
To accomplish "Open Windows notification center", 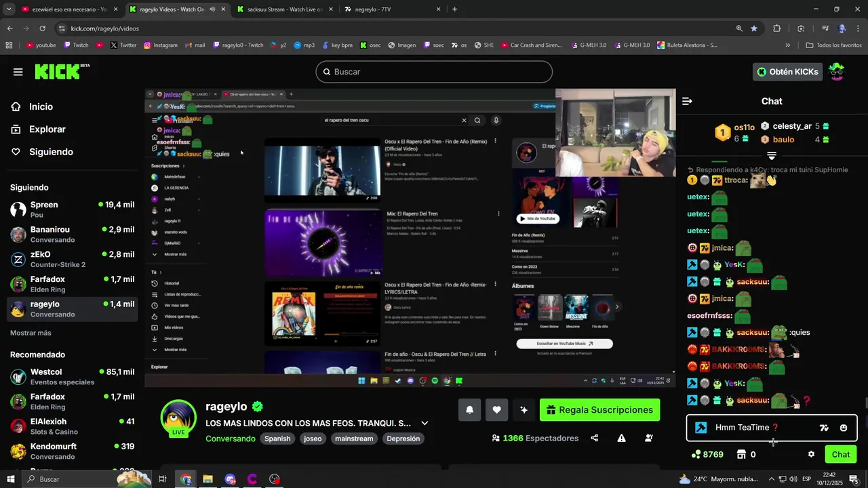I will tap(853, 479).
